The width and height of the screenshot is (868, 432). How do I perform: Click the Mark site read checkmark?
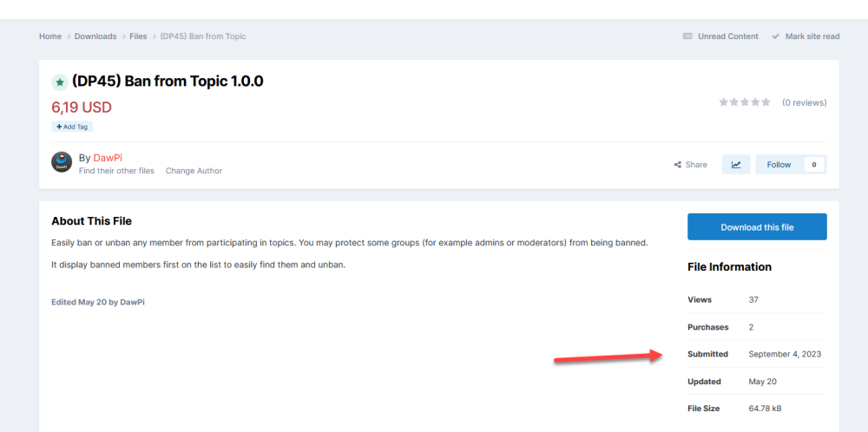775,36
